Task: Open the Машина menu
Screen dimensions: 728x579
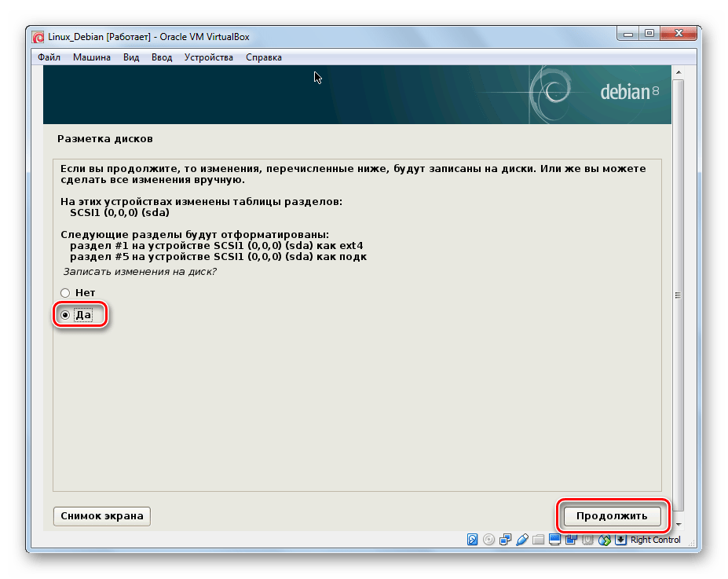Action: tap(91, 57)
